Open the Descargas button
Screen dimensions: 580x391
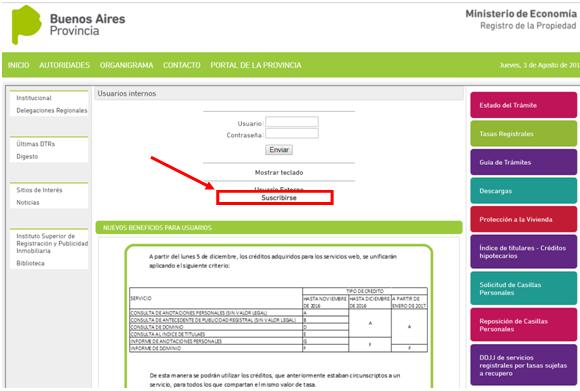coord(523,191)
